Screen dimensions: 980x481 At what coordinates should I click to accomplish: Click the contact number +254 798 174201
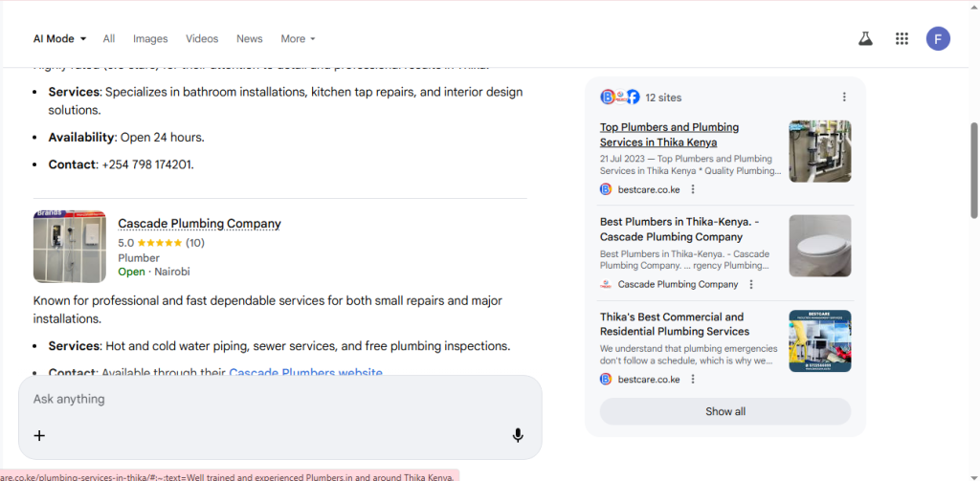click(147, 164)
